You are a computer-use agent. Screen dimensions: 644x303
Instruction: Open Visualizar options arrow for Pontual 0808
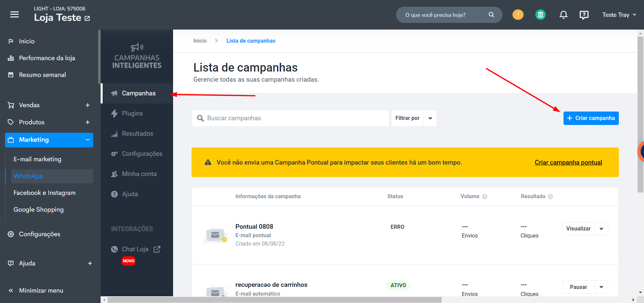(x=601, y=229)
